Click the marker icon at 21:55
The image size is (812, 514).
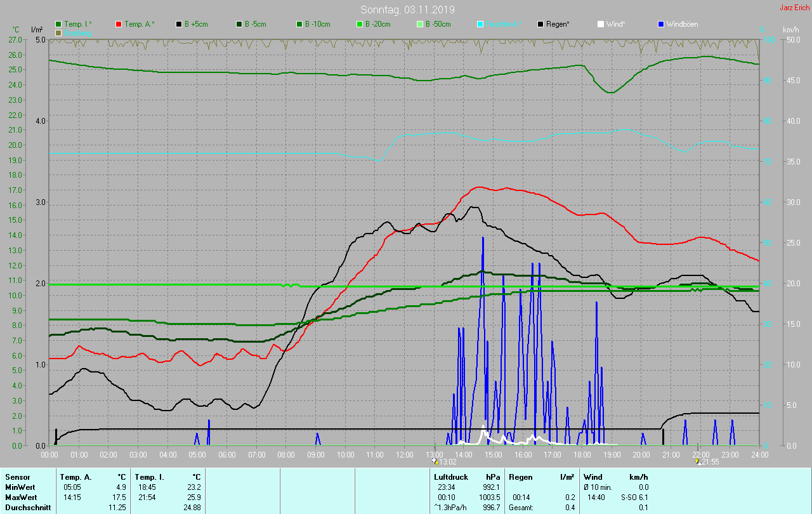pos(698,461)
